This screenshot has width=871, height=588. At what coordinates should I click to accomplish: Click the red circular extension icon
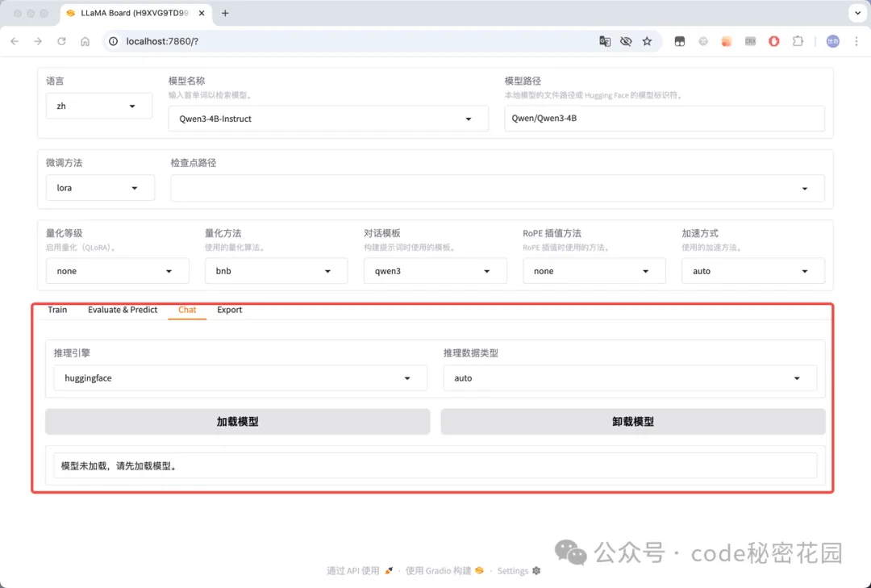pos(773,41)
